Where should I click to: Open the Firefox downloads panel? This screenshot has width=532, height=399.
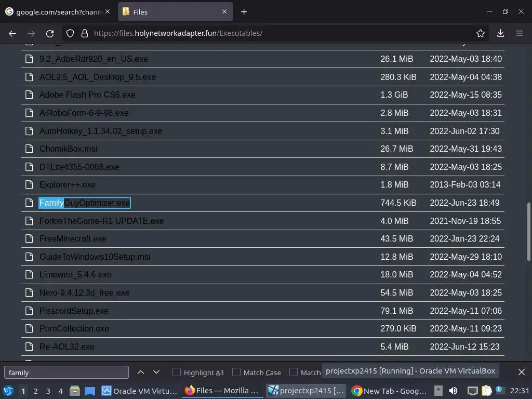[x=500, y=33]
